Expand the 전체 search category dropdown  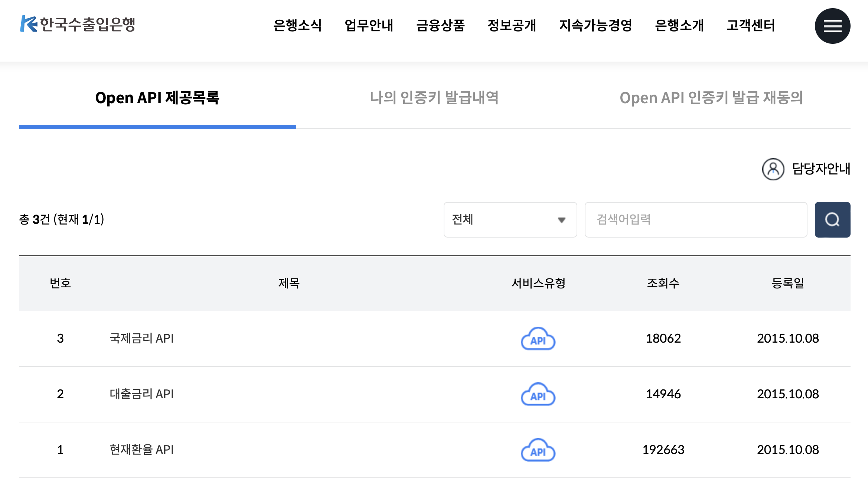[x=510, y=219]
